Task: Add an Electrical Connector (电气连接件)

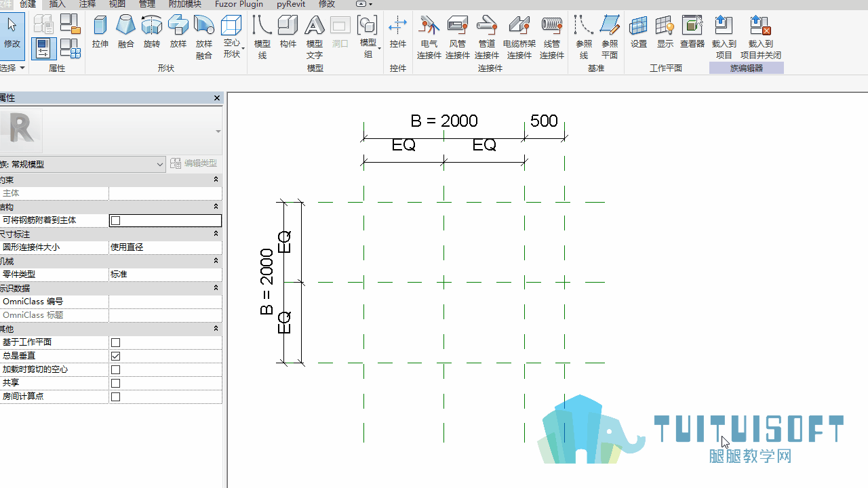Action: tap(429, 37)
